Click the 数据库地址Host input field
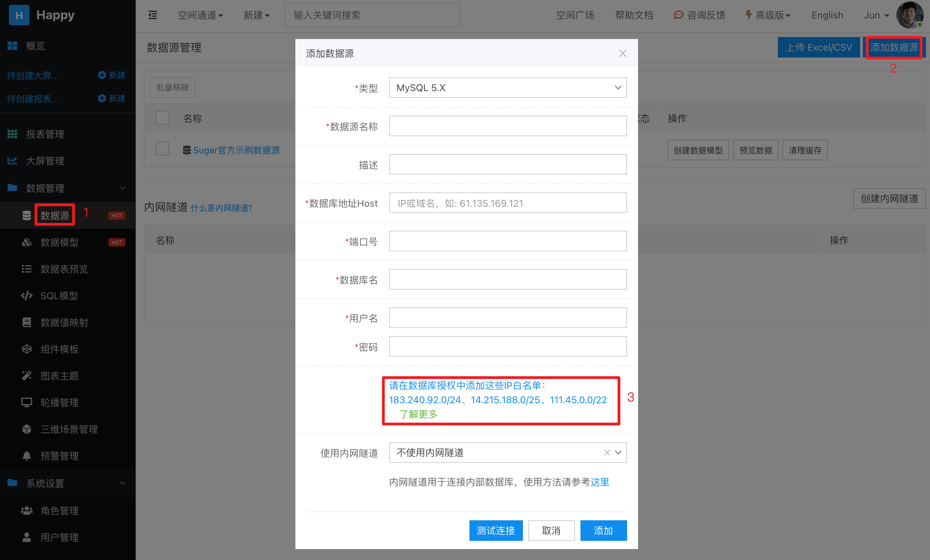This screenshot has width=930, height=560. [507, 203]
